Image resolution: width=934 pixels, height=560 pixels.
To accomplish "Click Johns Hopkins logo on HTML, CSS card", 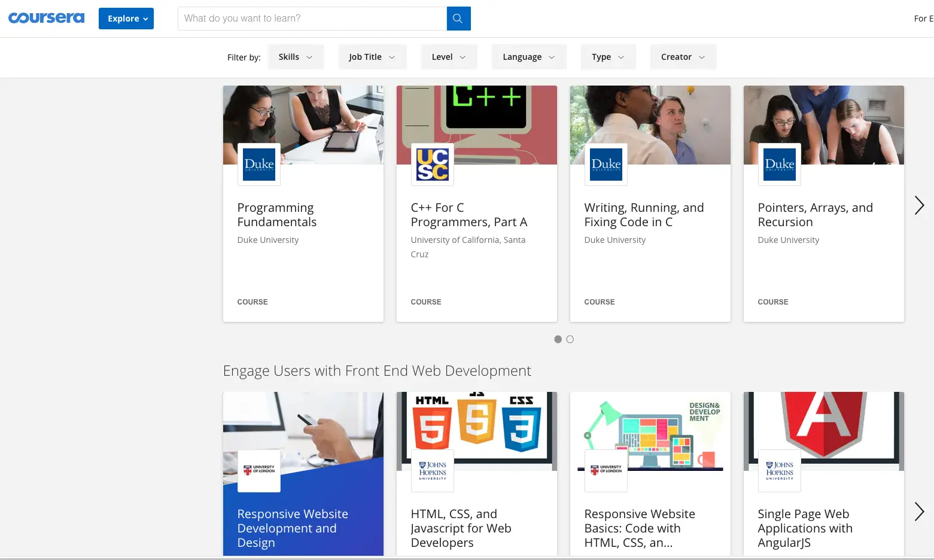I will tap(433, 471).
